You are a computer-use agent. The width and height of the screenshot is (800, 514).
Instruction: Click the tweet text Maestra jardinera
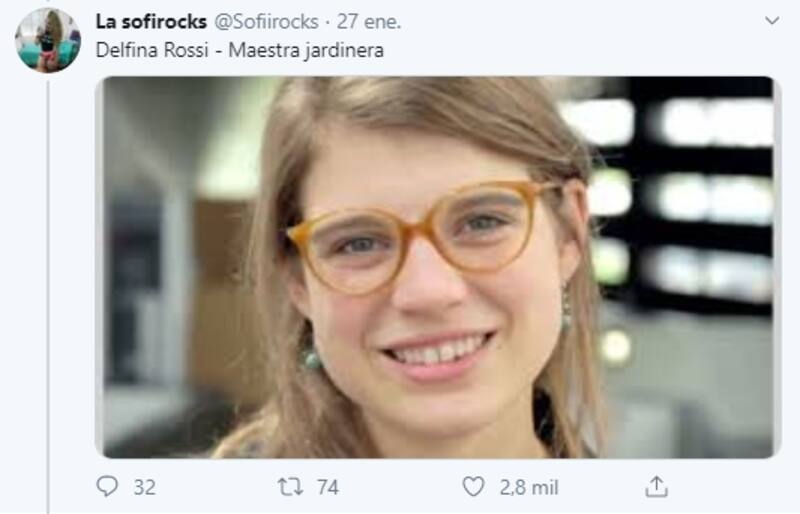click(306, 51)
